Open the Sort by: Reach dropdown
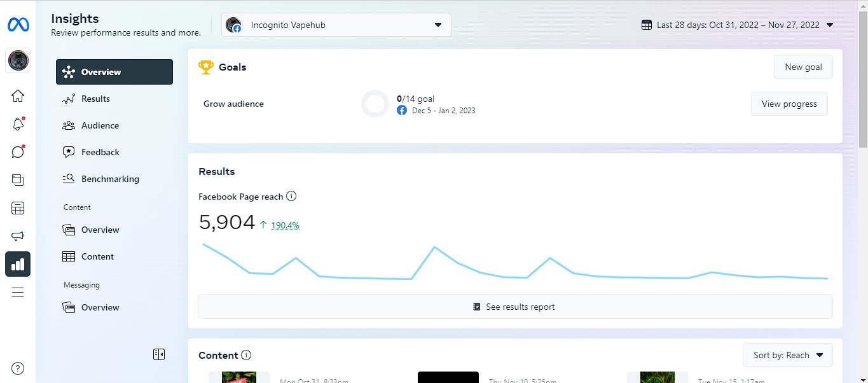The height and width of the screenshot is (383, 868). [x=788, y=355]
